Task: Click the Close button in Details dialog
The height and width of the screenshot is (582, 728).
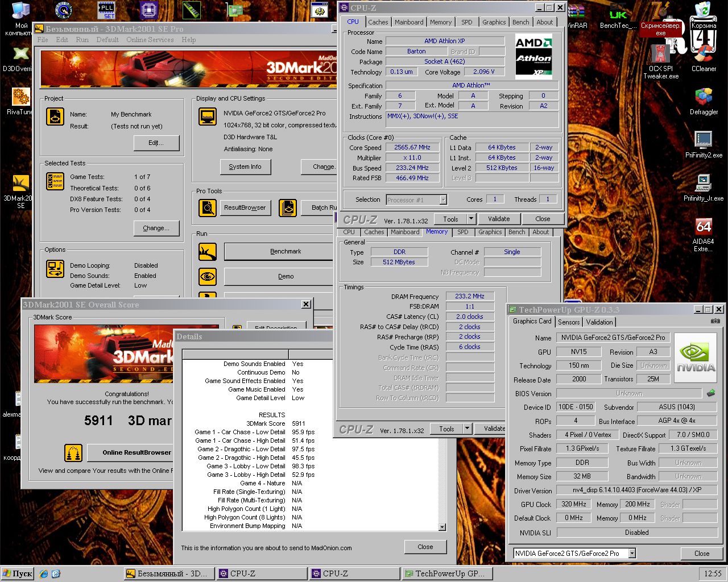Action: coord(425,547)
